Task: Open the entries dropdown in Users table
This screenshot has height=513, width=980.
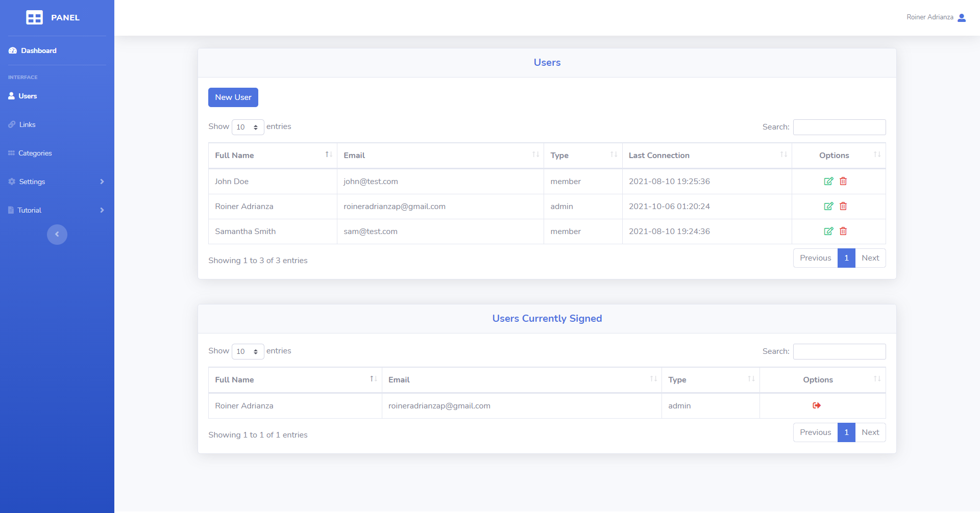Action: pyautogui.click(x=248, y=127)
